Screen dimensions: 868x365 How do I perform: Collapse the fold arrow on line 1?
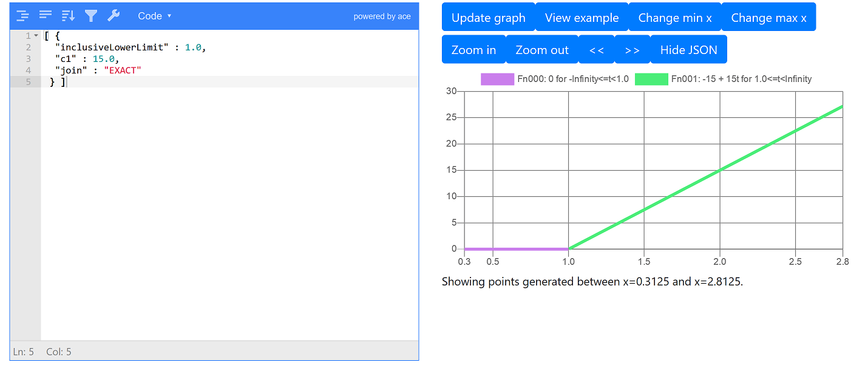tap(36, 36)
